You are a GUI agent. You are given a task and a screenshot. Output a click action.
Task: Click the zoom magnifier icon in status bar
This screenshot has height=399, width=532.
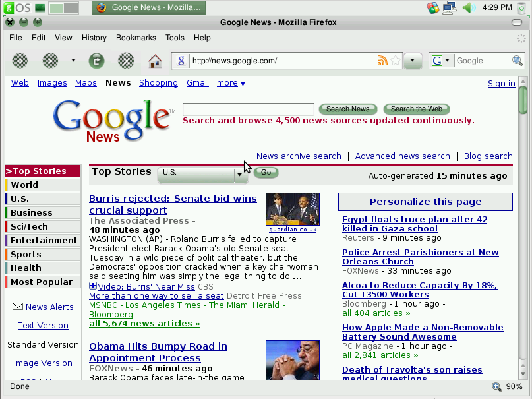click(496, 386)
